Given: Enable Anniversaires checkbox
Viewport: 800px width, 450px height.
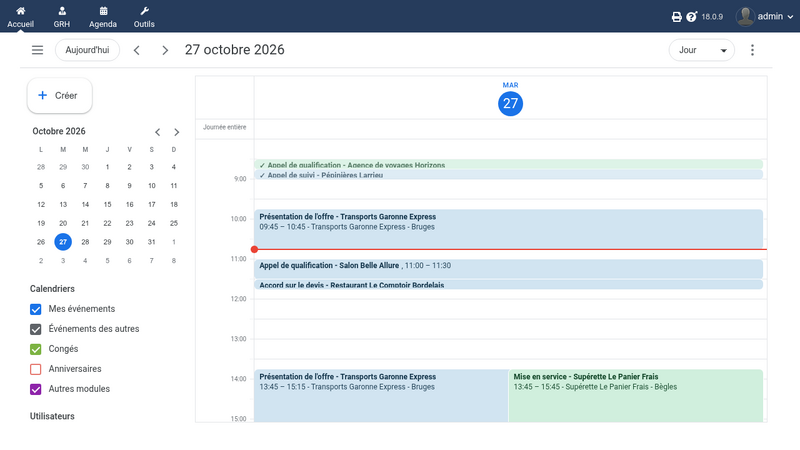Looking at the screenshot, I should coord(36,369).
